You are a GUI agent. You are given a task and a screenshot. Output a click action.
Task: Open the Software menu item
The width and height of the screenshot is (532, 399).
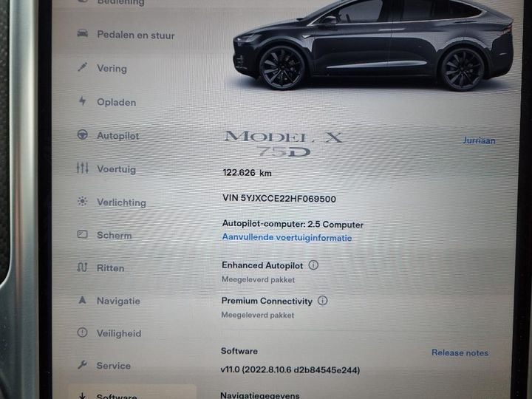[x=132, y=394]
